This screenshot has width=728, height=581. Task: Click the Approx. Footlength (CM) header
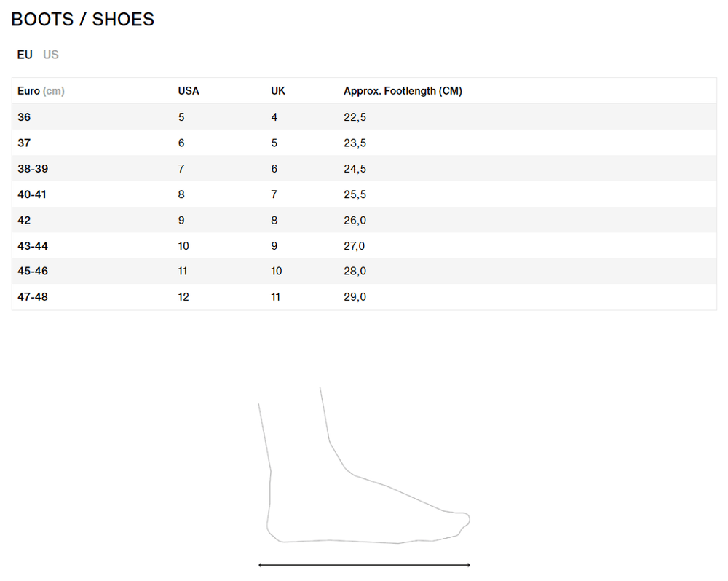[x=403, y=91]
